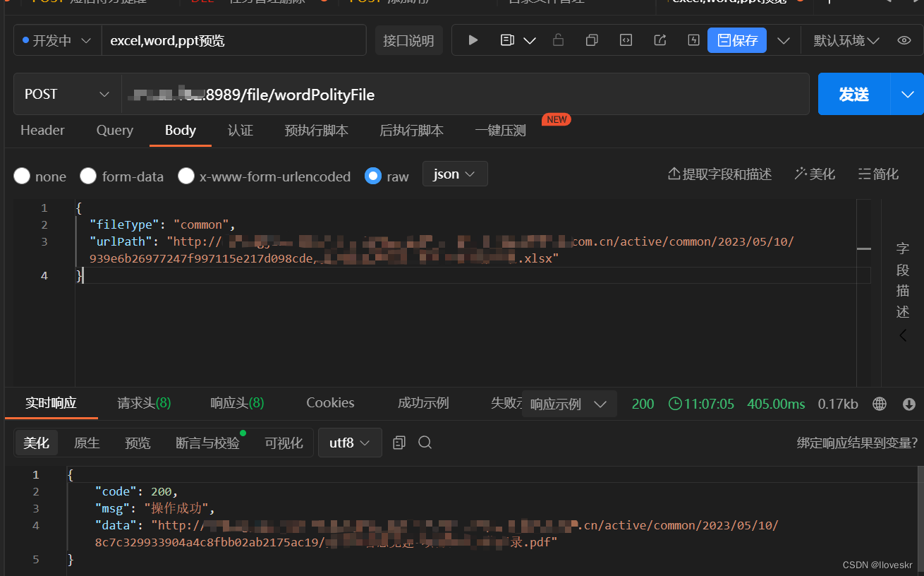The height and width of the screenshot is (576, 924).
Task: Open the 认证 tab
Action: 241,130
